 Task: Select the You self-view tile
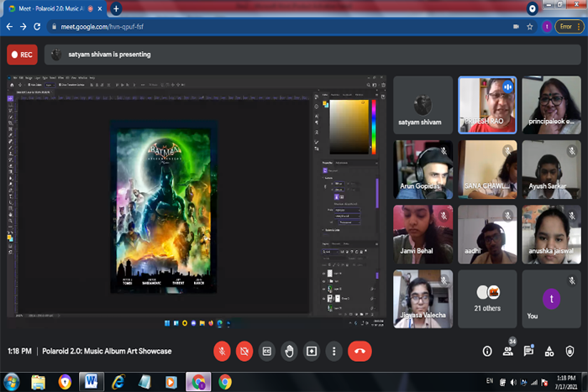point(551,299)
